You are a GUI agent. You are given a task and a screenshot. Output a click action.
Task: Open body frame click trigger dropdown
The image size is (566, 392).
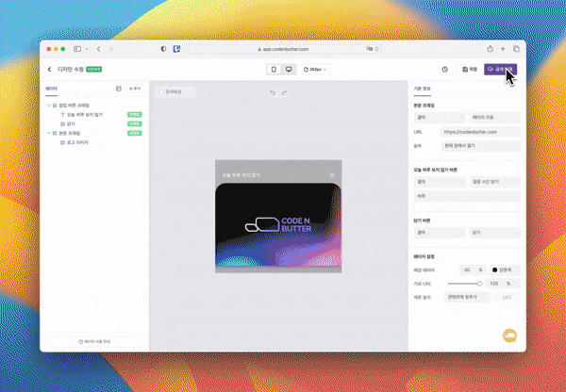(440, 117)
